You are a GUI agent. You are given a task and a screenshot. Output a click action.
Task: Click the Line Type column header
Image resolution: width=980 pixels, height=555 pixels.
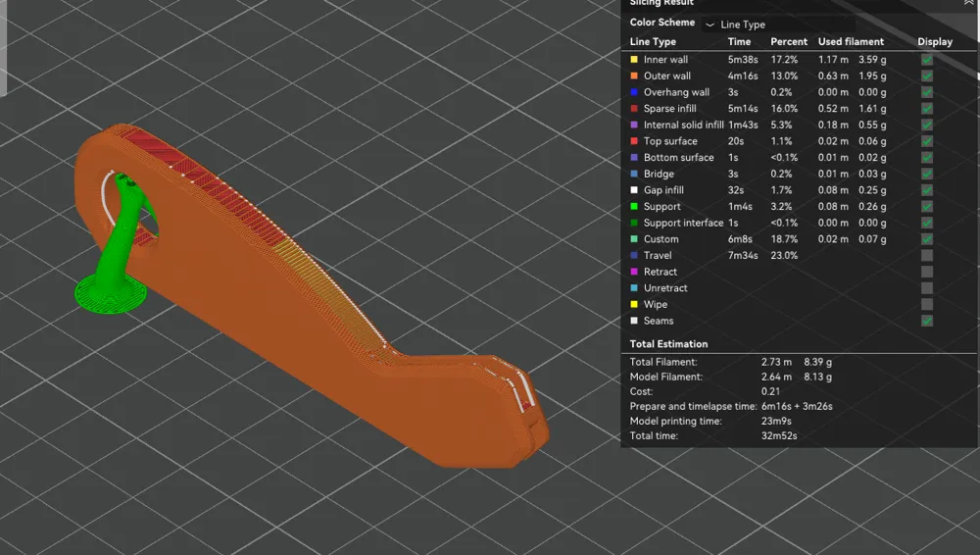[x=653, y=42]
